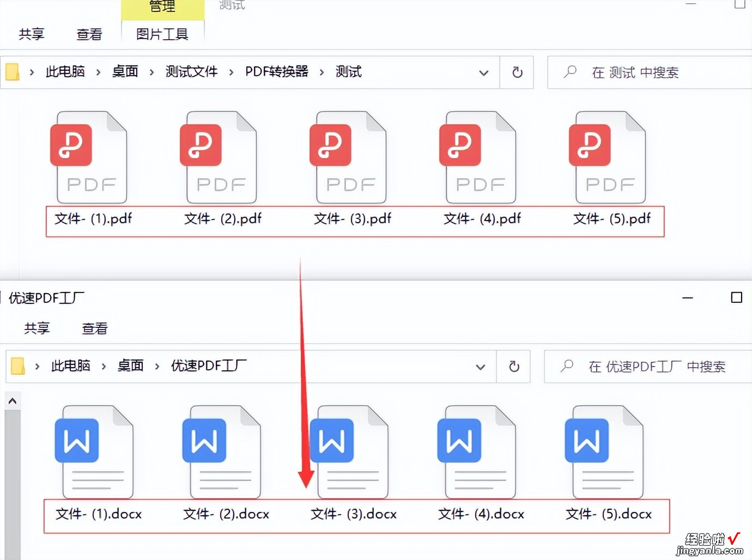
Task: Select 文件- (2).pdf file icon
Action: 219,157
